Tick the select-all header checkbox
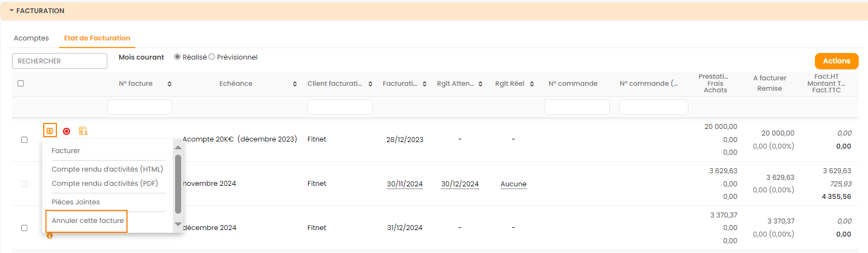This screenshot has height=253, width=868. coord(21,84)
